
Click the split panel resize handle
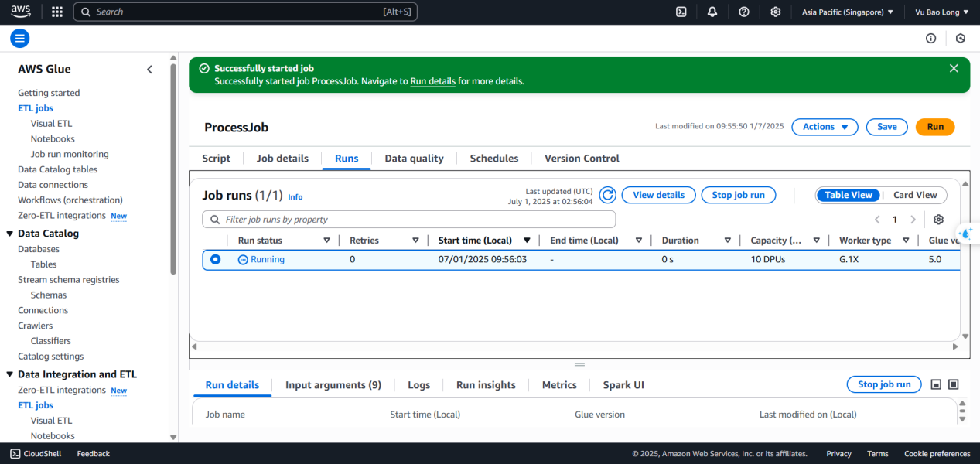click(x=579, y=364)
